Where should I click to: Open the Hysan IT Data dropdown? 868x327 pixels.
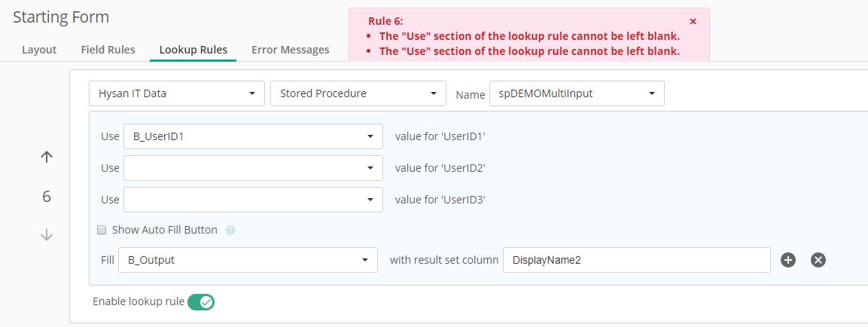tap(177, 94)
